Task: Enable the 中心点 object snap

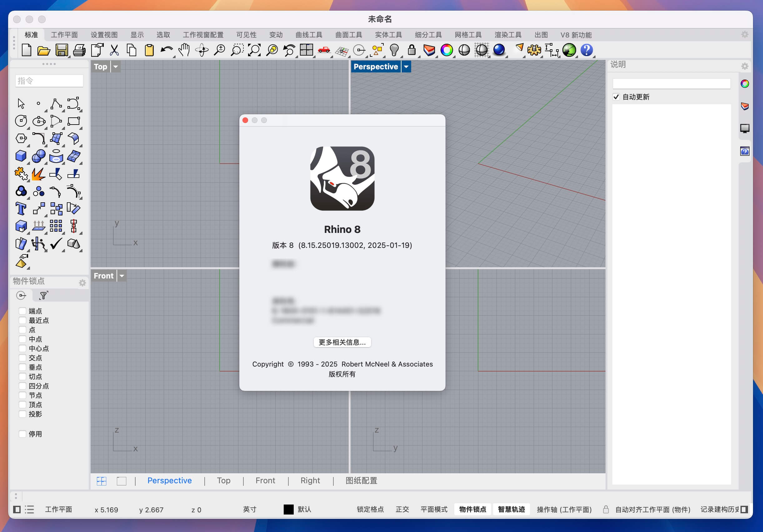Action: (22, 348)
